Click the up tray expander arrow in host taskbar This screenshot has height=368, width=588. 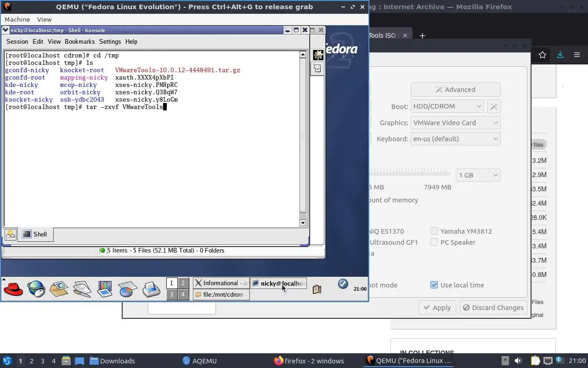505,361
